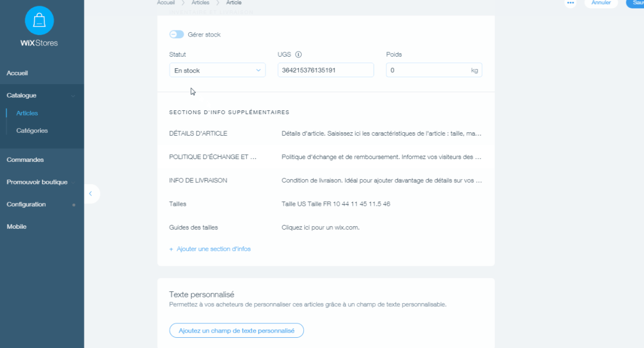Click Ajoutez un champ de texte personnalisé

[237, 331]
